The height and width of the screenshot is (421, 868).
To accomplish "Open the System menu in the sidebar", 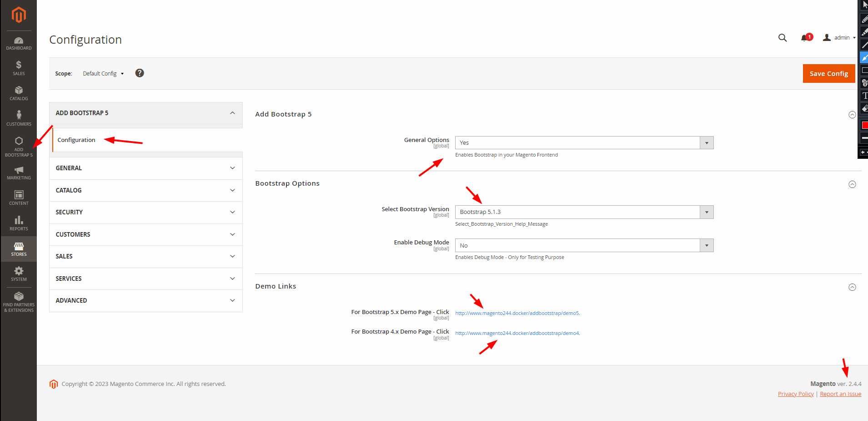I will 19,274.
